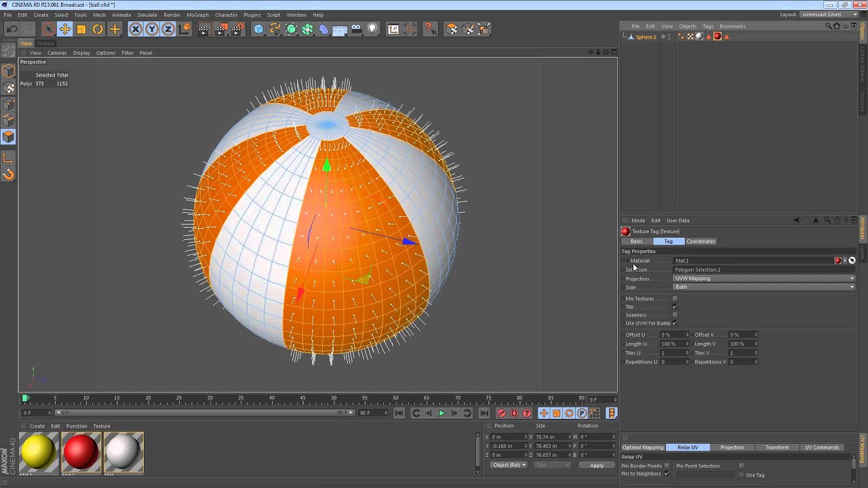Select the white material thumbnail
This screenshot has width=868, height=488.
click(x=123, y=452)
